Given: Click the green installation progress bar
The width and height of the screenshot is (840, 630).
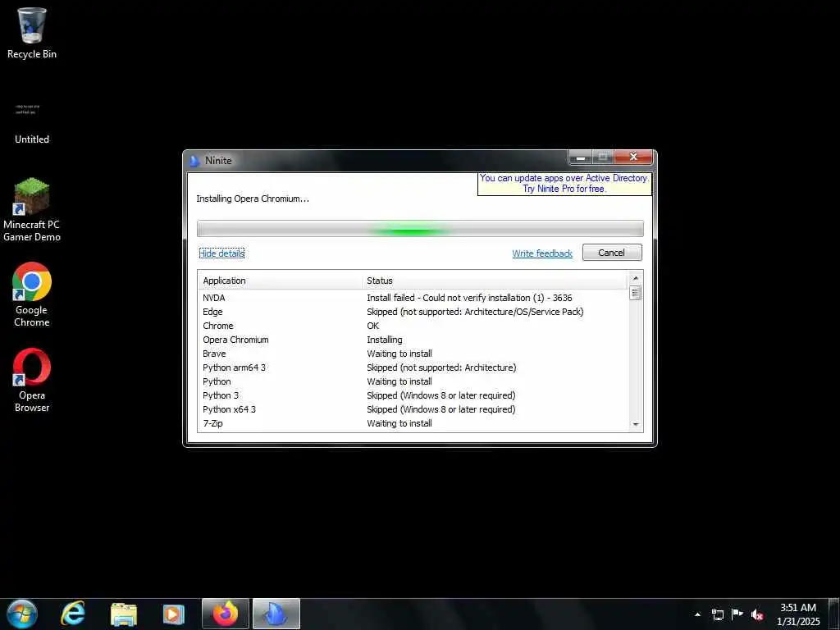Looking at the screenshot, I should 420,228.
